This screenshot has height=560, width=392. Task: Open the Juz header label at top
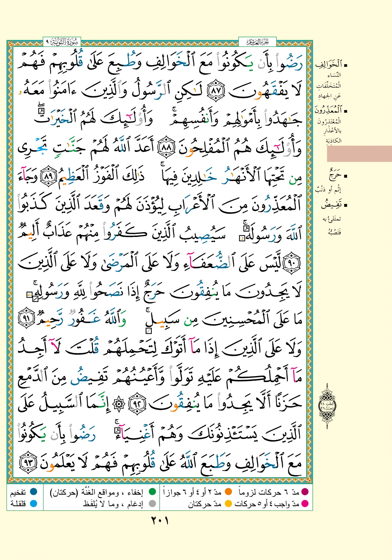tap(257, 42)
